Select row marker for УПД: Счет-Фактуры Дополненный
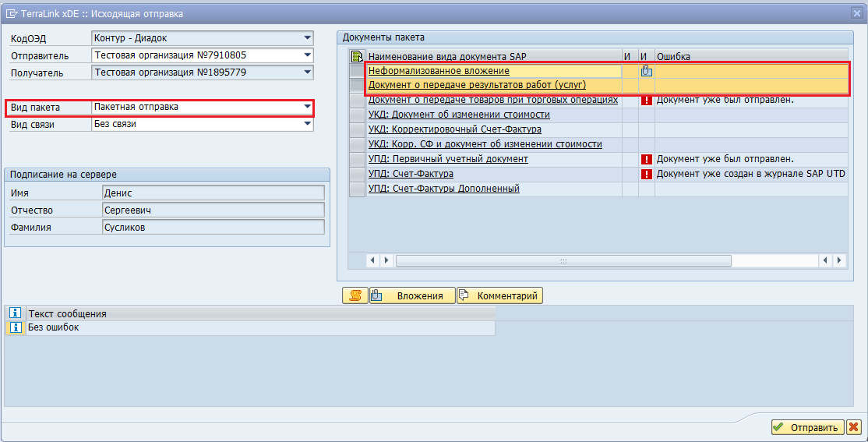This screenshot has height=442, width=868. (x=357, y=189)
